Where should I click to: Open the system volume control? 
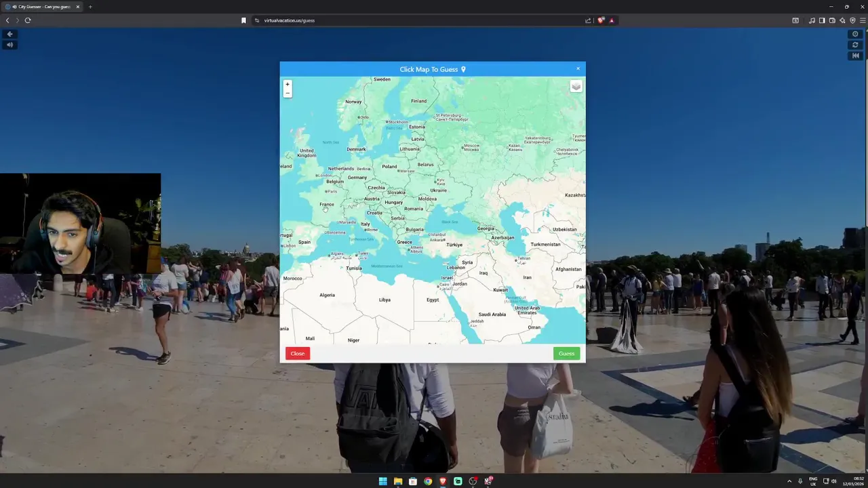click(834, 481)
